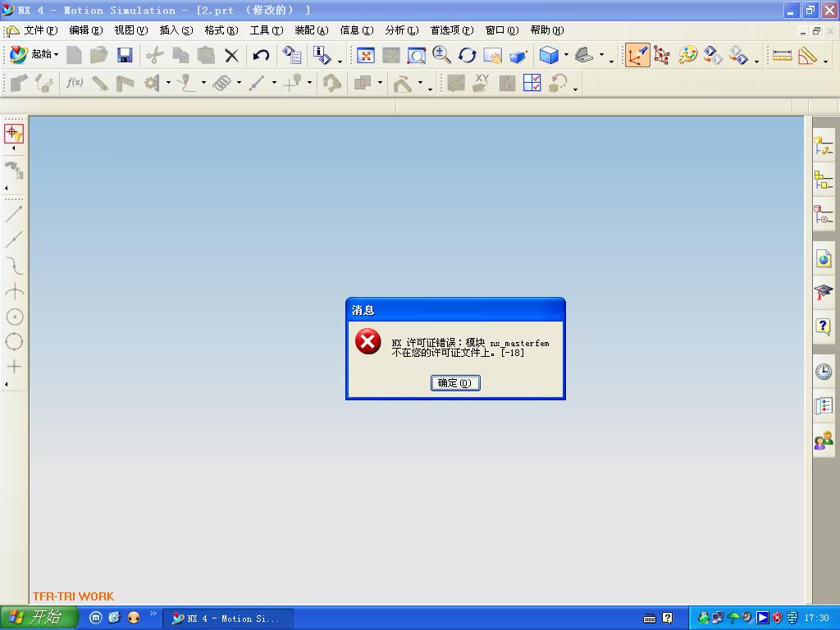Open the training graduation cap tab
This screenshot has height=630, width=840.
(824, 293)
